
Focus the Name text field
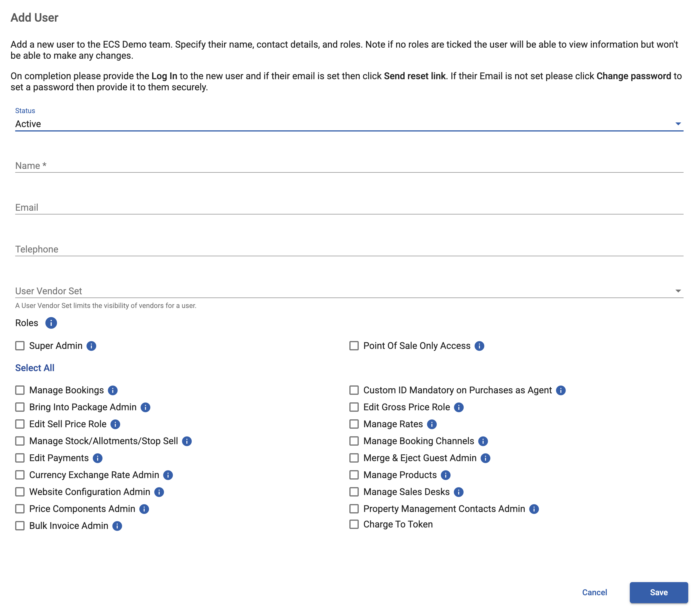click(348, 166)
